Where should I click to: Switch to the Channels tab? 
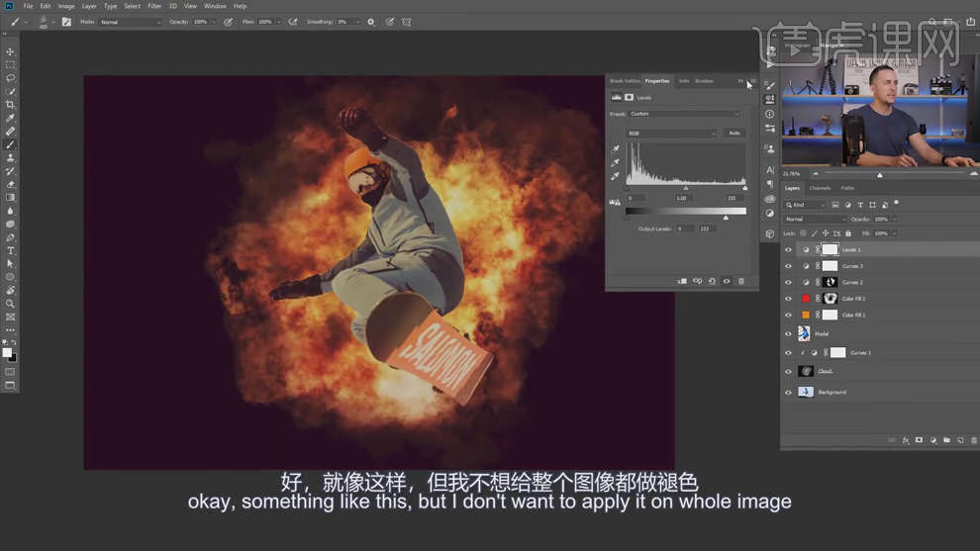click(x=820, y=188)
